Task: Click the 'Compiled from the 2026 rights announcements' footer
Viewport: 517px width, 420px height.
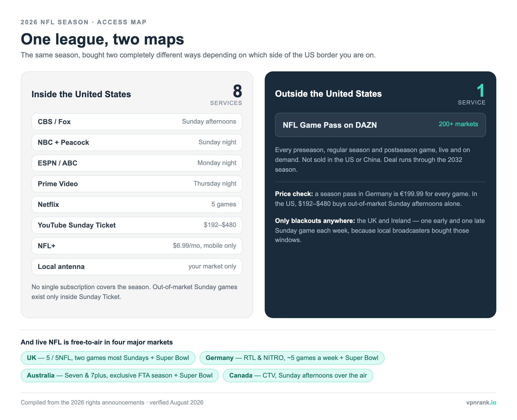Action: point(112,403)
